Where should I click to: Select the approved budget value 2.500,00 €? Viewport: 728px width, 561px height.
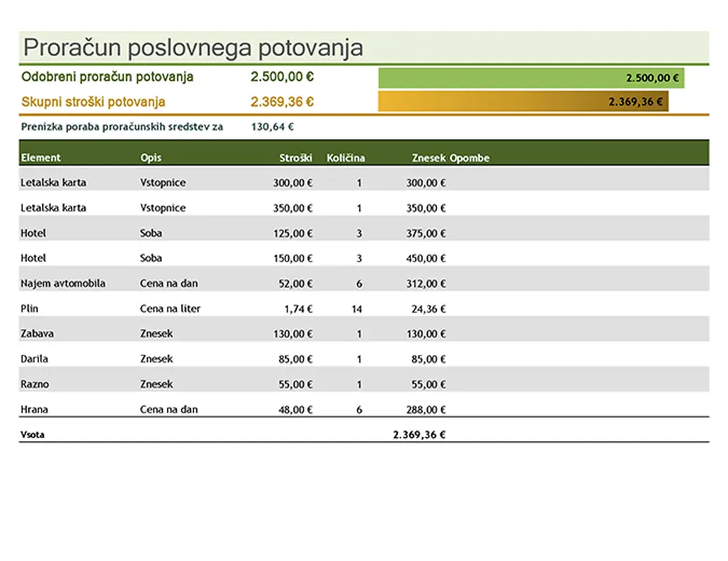tap(282, 76)
